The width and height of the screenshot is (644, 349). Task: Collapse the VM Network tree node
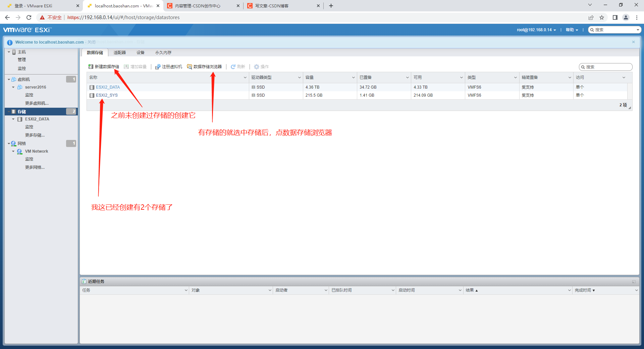[x=13, y=151]
